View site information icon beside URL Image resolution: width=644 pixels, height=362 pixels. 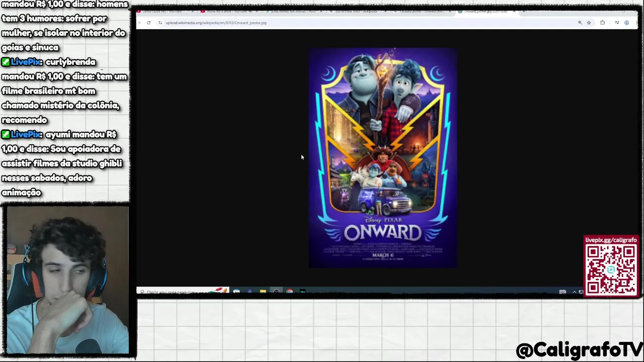coord(160,23)
